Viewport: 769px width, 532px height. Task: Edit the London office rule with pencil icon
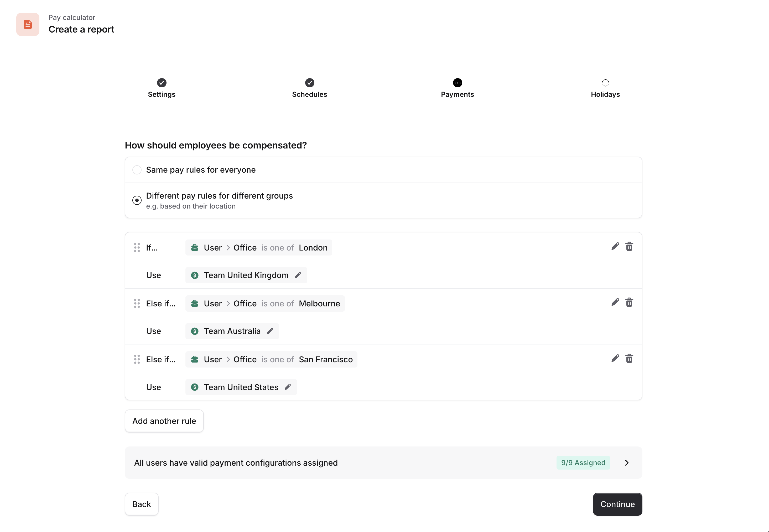click(615, 247)
